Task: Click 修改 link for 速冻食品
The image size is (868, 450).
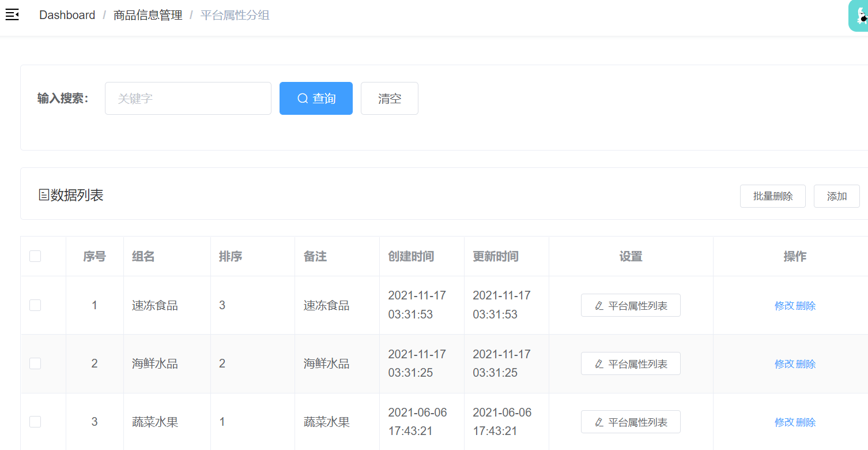Action: pos(784,306)
